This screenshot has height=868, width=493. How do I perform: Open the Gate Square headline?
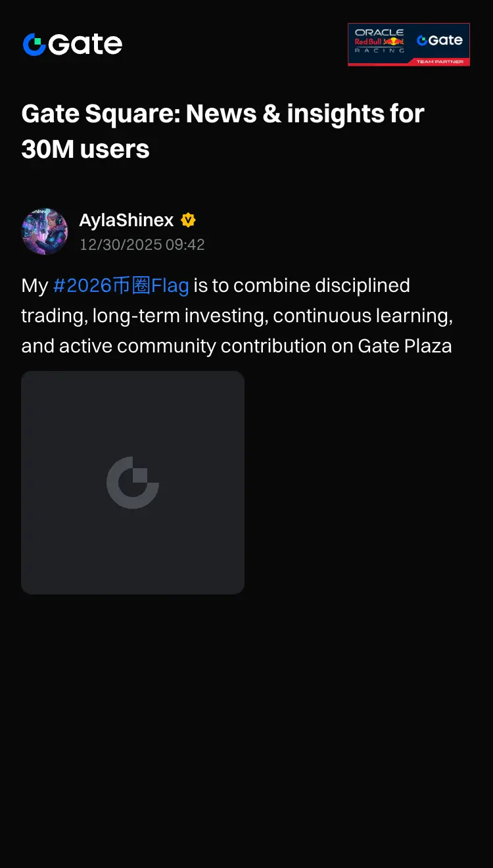click(223, 132)
